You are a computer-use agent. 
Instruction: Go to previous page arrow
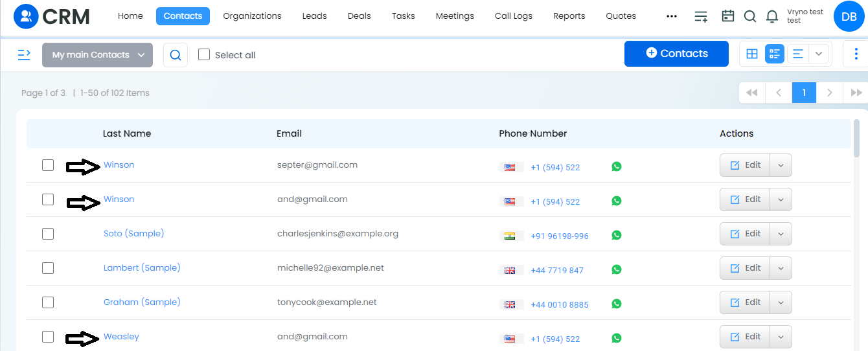click(779, 93)
